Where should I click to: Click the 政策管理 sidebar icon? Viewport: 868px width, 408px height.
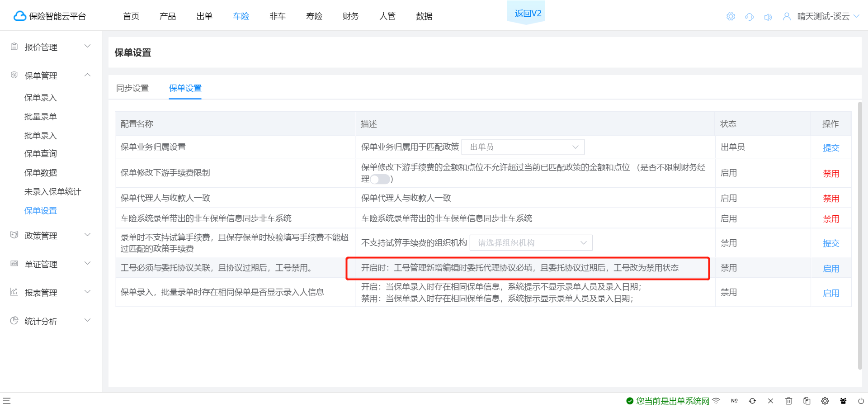14,235
